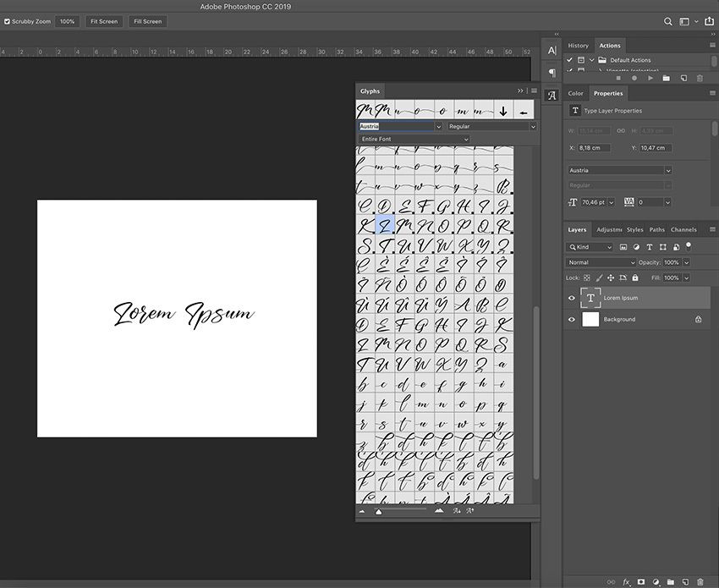
Task: Open the Glyphs panel menu
Action: tap(535, 91)
